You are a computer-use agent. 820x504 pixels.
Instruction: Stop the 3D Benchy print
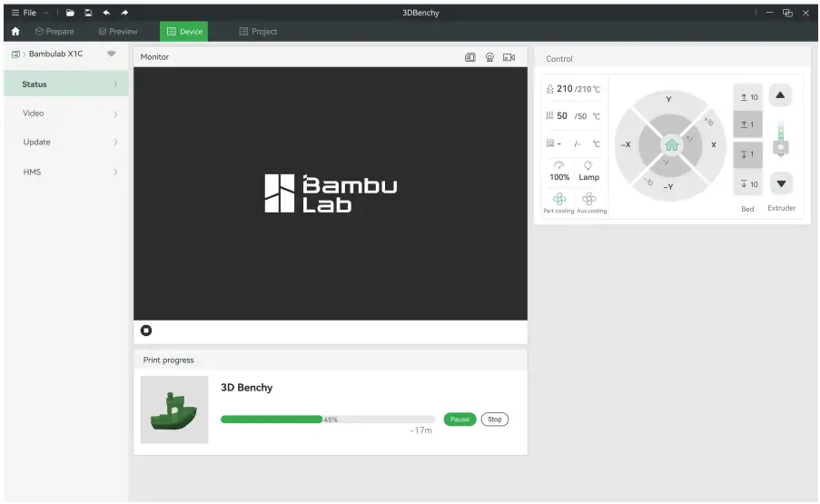point(495,420)
